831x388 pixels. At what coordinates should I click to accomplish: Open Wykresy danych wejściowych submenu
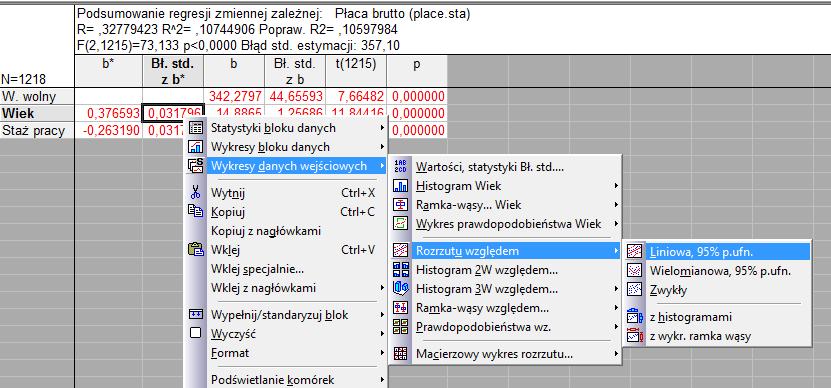(x=287, y=166)
